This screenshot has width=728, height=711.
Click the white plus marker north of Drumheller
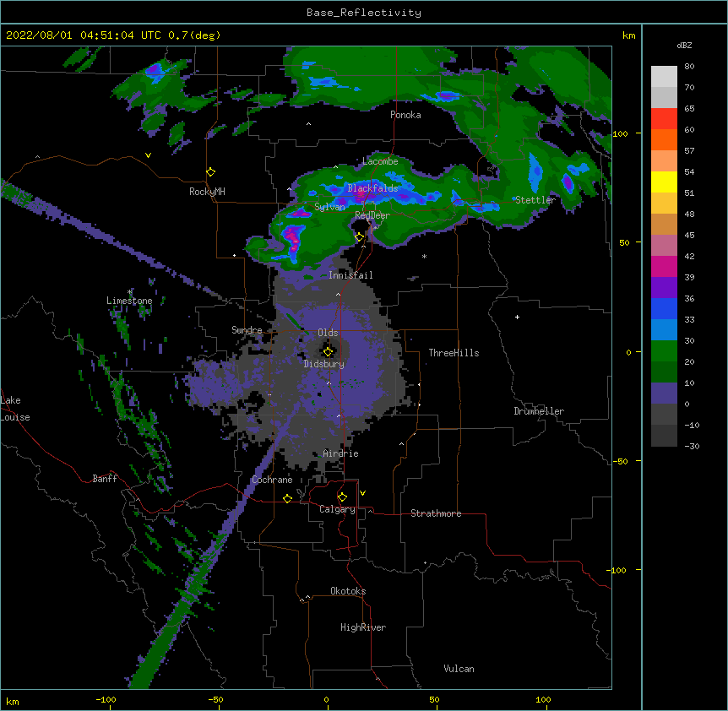(x=517, y=317)
